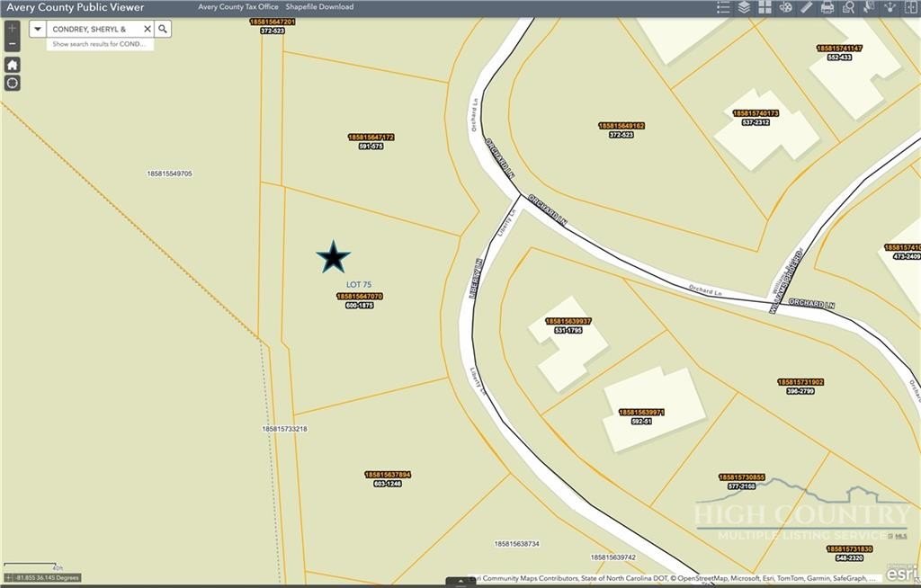Select parcel label 185815647201

click(272, 22)
